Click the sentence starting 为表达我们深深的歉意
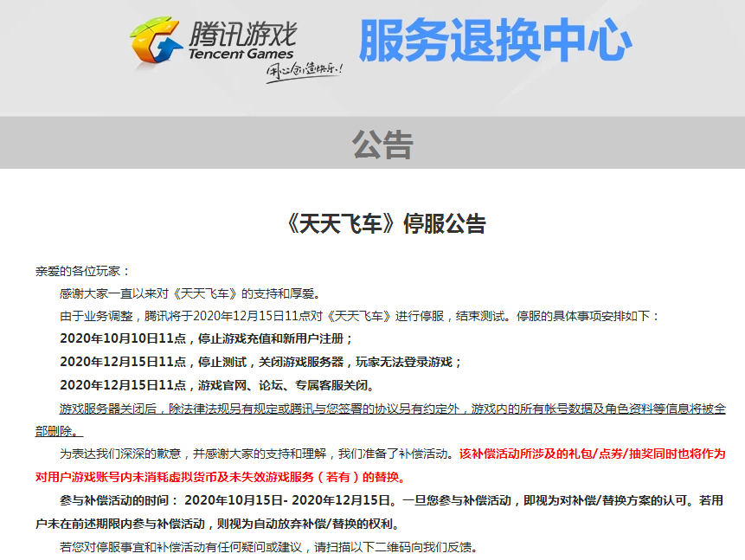This screenshot has height=560, width=745. [258, 454]
